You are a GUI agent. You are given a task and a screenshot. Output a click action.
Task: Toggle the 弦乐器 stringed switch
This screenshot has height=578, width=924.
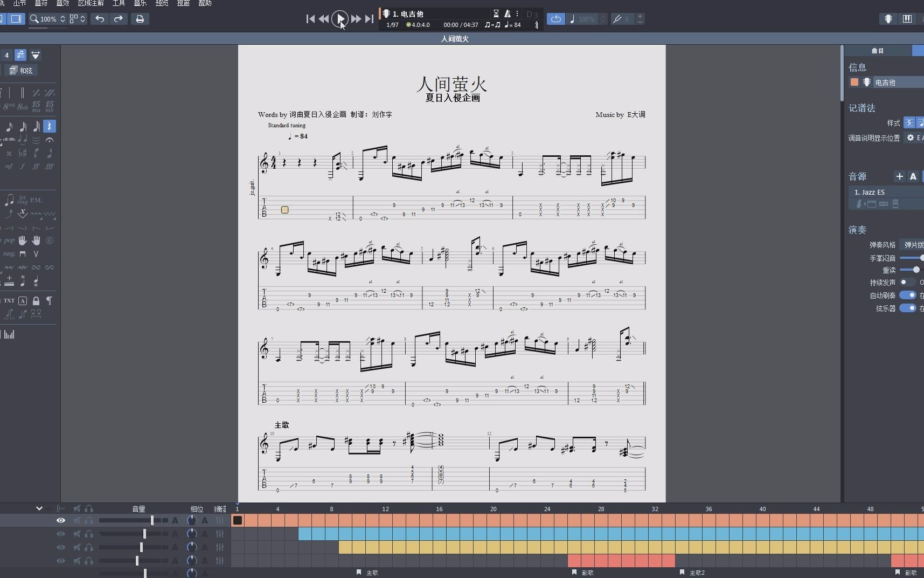(x=908, y=308)
